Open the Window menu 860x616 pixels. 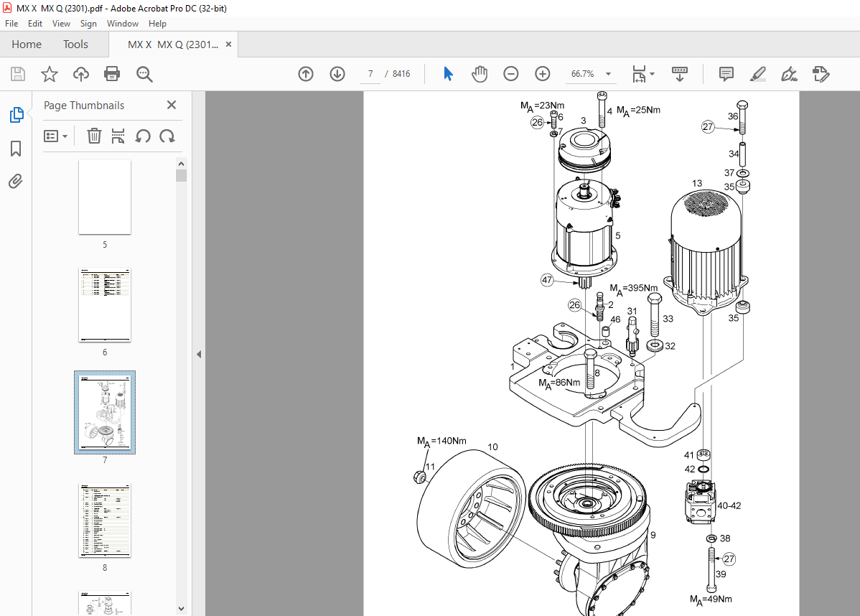(x=123, y=24)
